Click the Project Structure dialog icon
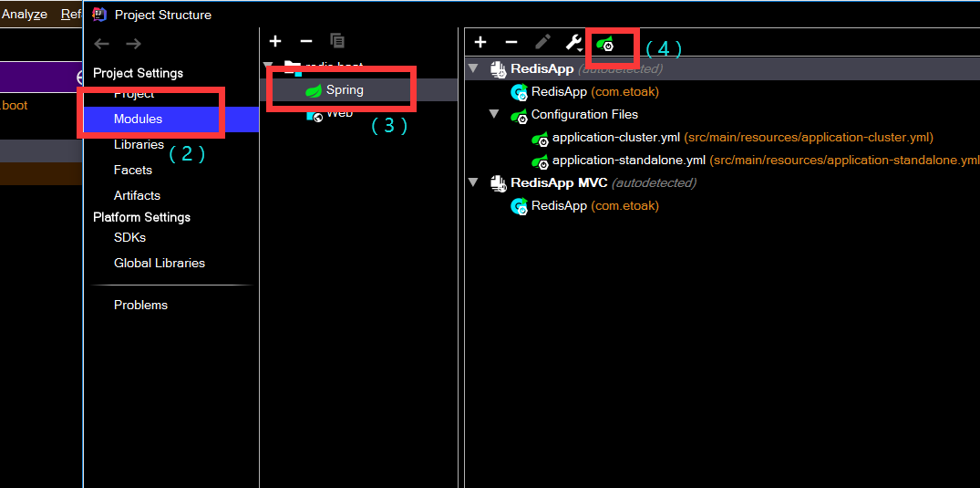 (x=99, y=14)
